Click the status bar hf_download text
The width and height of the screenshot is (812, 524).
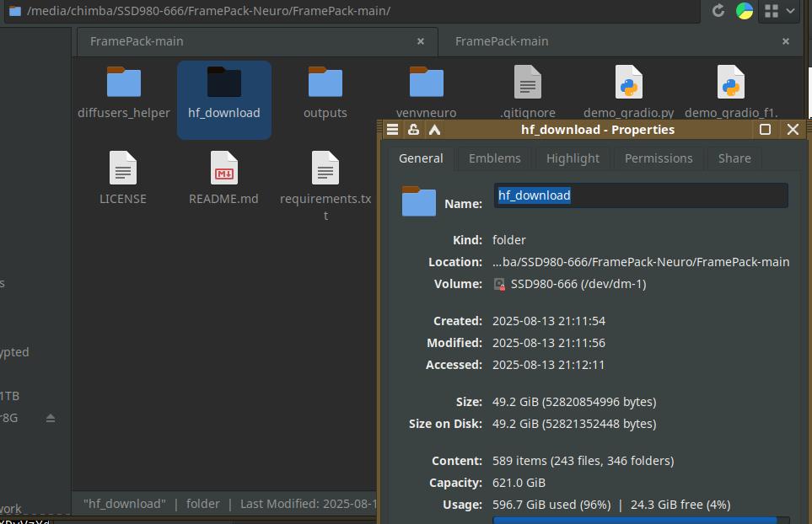(x=125, y=504)
